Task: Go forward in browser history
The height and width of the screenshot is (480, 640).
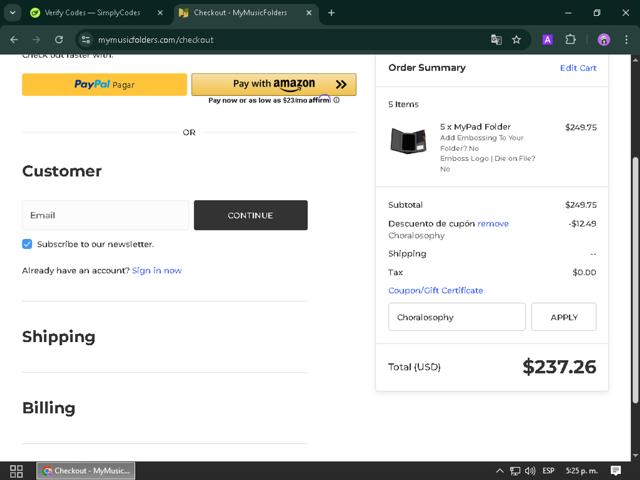Action: coord(36,40)
